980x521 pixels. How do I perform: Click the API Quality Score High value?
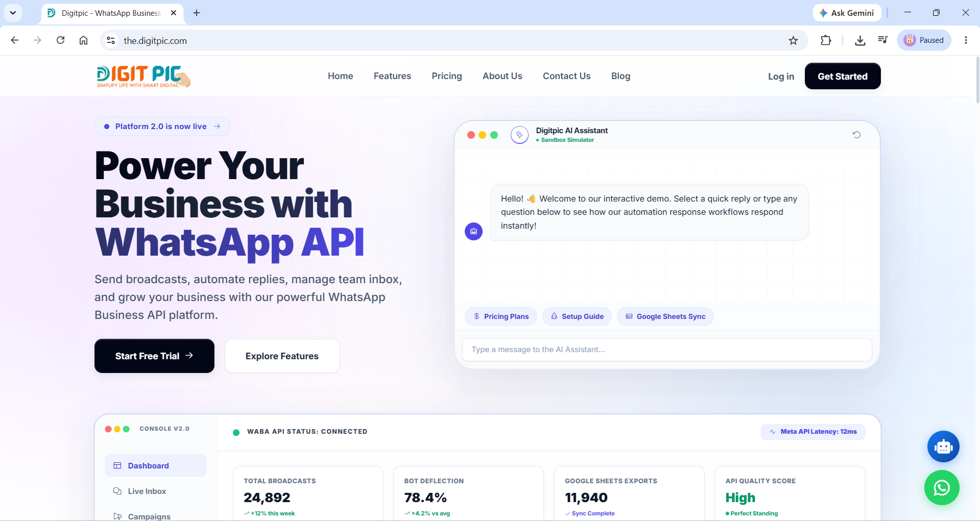click(x=740, y=498)
